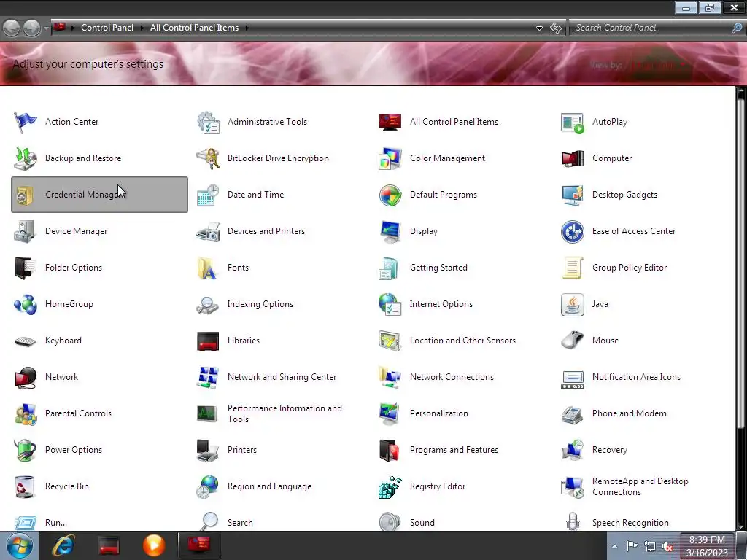This screenshot has height=560, width=747.
Task: Open the Mouse icon
Action: (572, 341)
